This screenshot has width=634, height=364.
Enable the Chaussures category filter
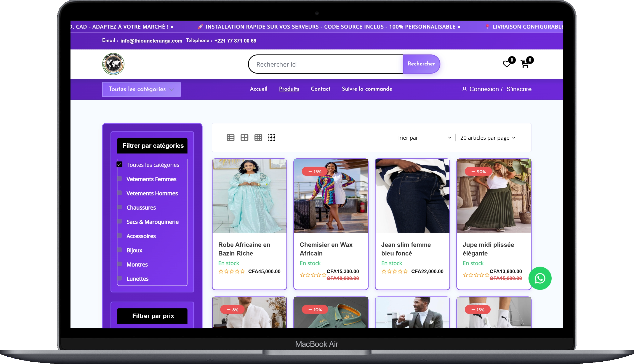[x=120, y=207]
